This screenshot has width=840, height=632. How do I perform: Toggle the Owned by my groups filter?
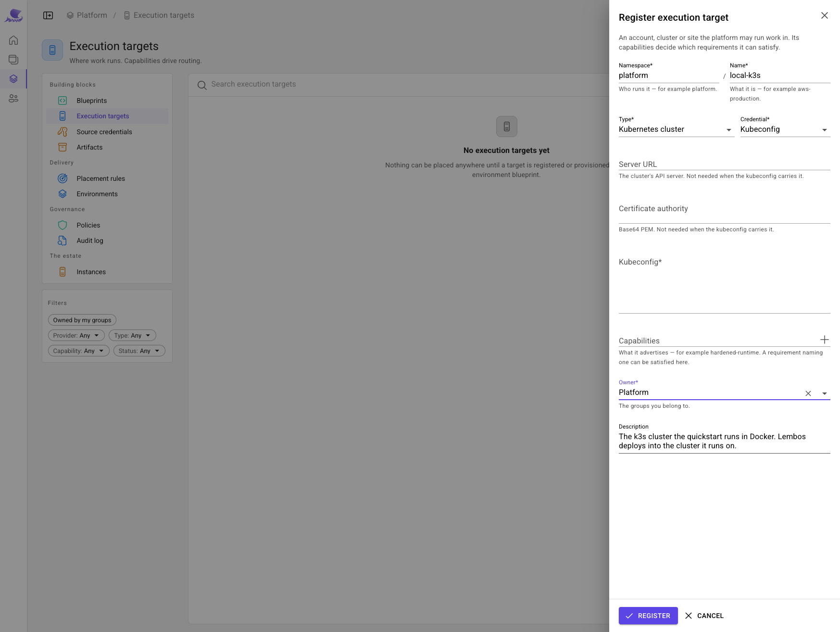pyautogui.click(x=82, y=320)
